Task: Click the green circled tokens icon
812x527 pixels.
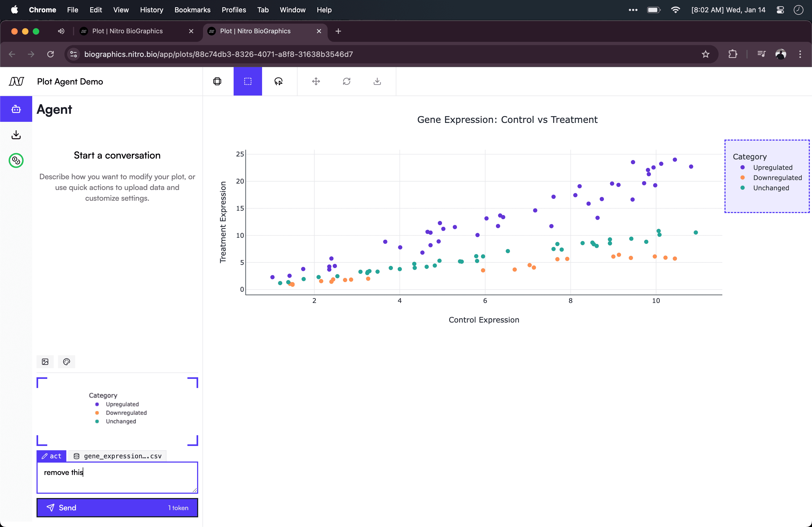Action: point(16,160)
